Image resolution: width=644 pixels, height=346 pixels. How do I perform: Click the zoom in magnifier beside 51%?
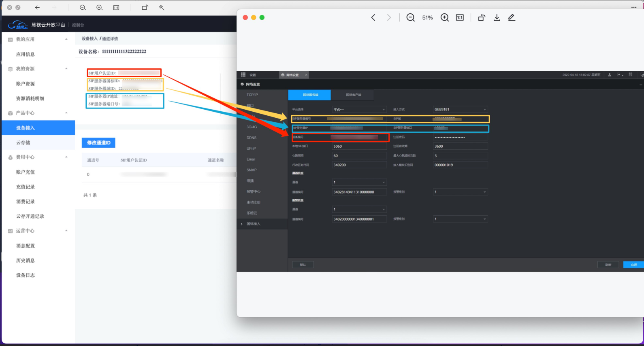[x=445, y=17]
